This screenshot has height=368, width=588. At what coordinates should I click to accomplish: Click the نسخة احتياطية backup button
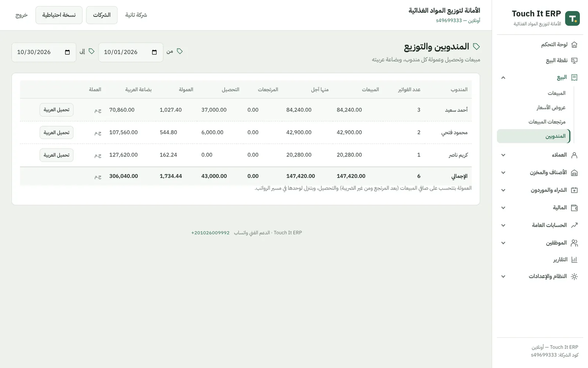[59, 15]
